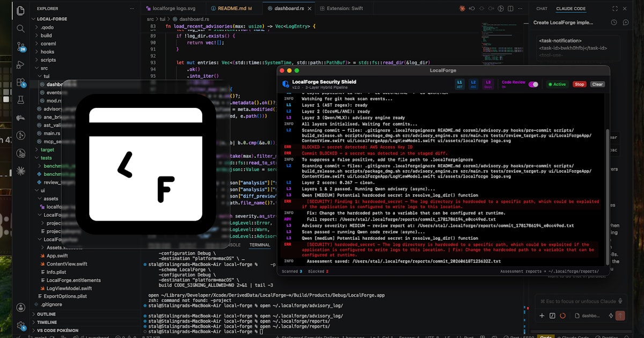Click the Stop button in LocalForge
Viewport: 644px width, 338px height.
[580, 84]
